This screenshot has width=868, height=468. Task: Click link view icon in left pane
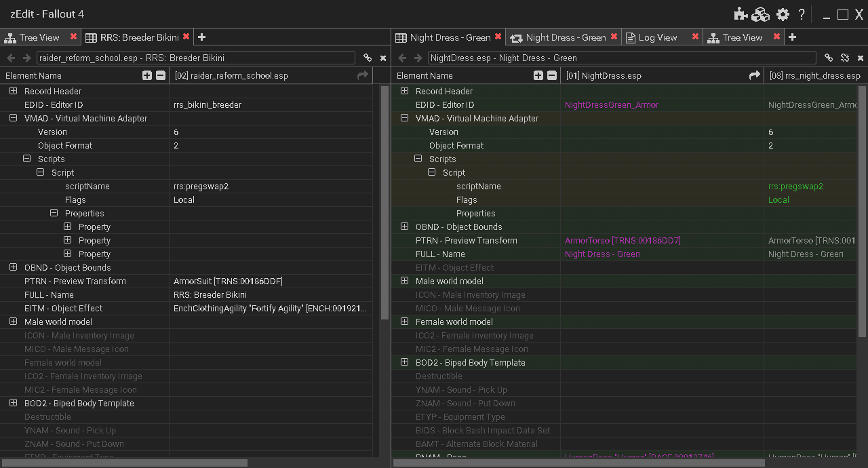coord(368,58)
